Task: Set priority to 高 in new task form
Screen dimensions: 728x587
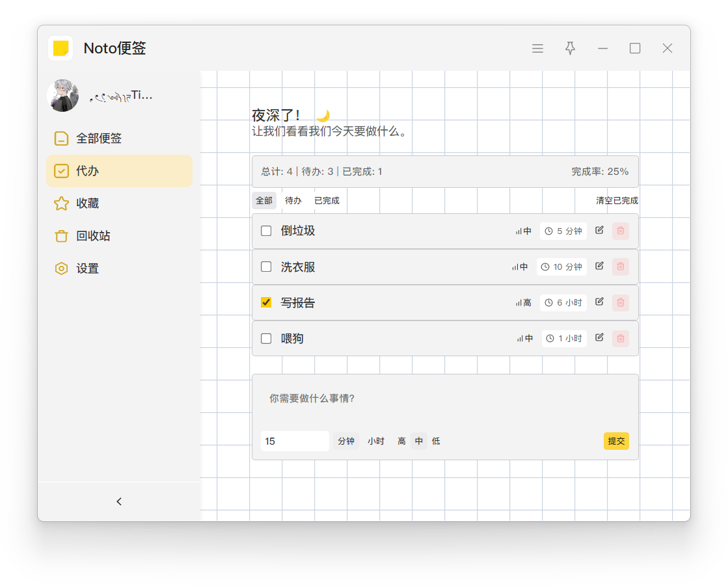Action: point(401,441)
